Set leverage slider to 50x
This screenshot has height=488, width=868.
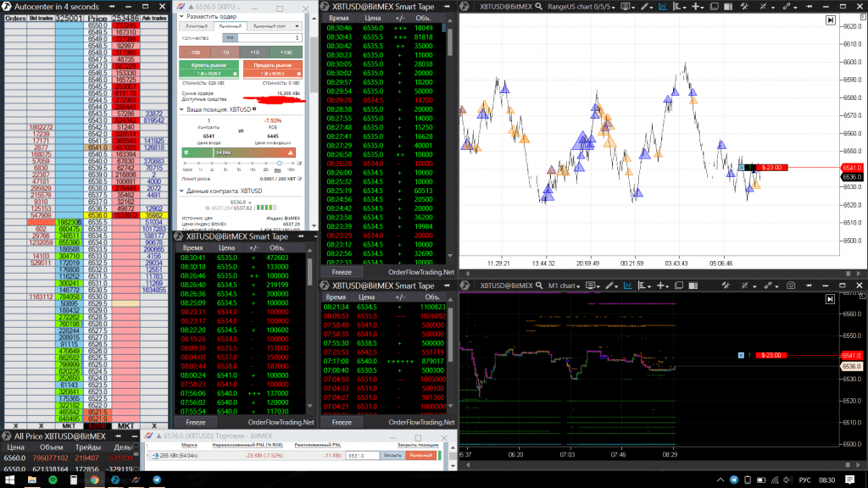tap(278, 164)
